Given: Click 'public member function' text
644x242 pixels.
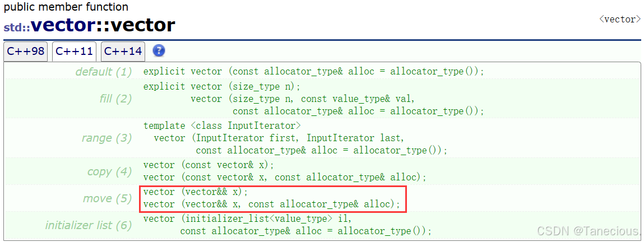Looking at the screenshot, I should [66, 7].
